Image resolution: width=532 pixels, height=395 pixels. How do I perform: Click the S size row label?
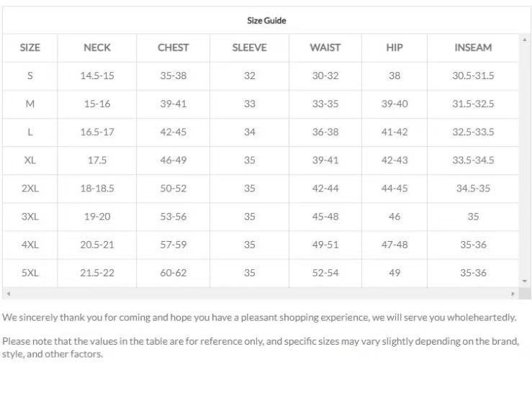tap(30, 76)
